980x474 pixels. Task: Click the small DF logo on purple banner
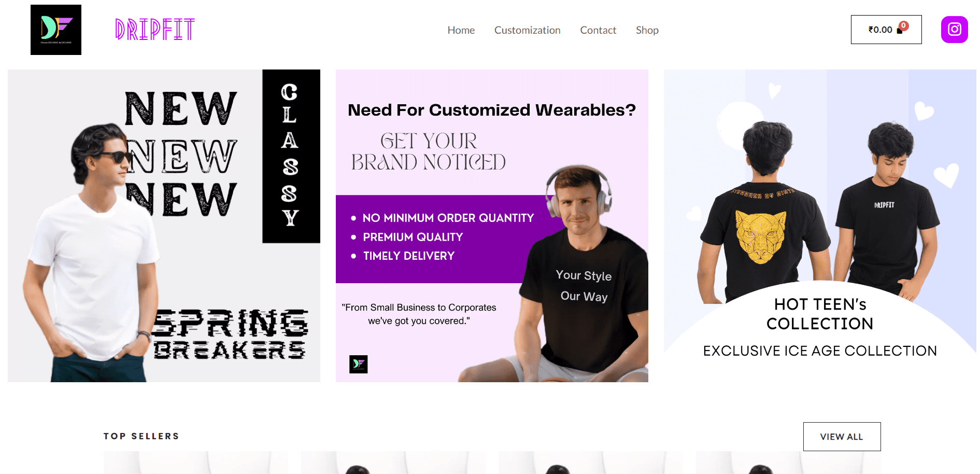pyautogui.click(x=358, y=364)
